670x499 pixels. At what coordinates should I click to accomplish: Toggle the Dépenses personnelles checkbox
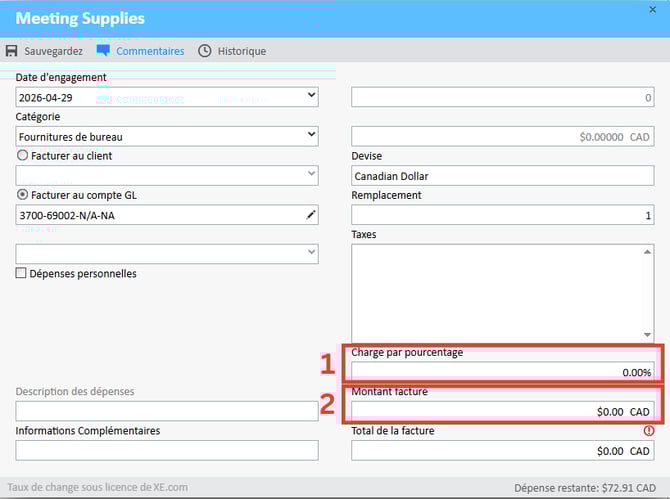[22, 273]
